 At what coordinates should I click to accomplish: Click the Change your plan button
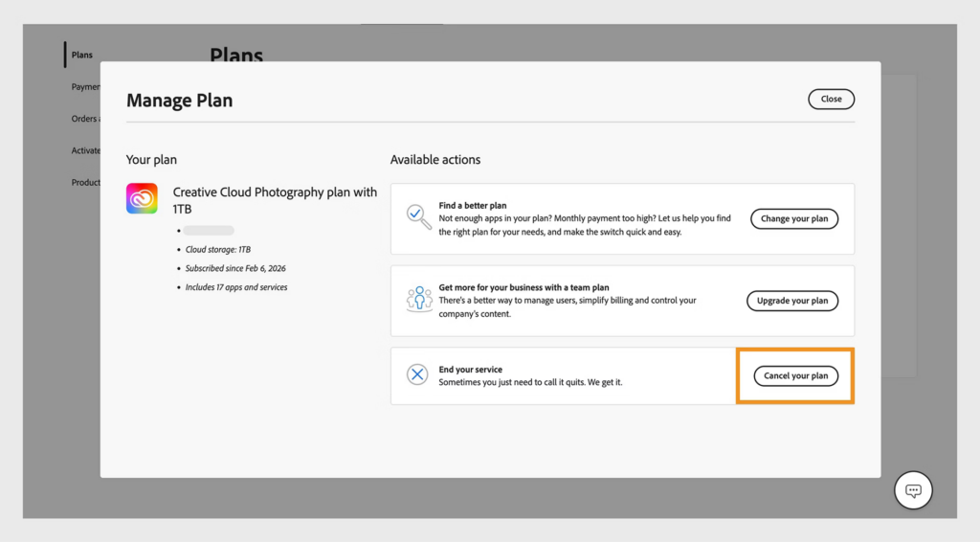tap(794, 218)
